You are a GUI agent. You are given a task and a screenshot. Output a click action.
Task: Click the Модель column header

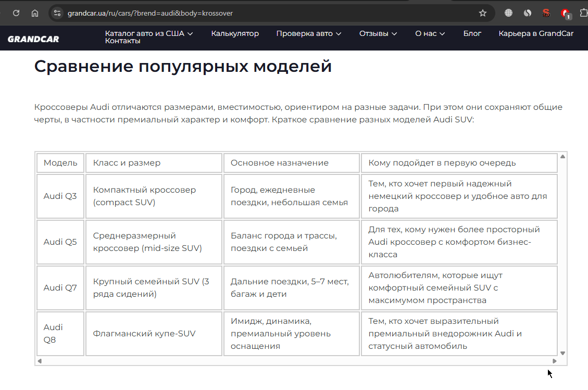(60, 163)
